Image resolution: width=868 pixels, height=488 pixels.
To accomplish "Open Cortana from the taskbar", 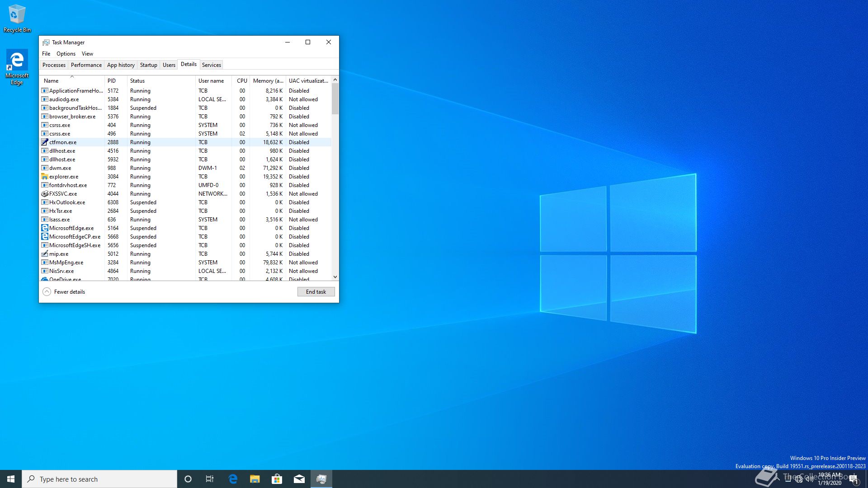I will [188, 479].
